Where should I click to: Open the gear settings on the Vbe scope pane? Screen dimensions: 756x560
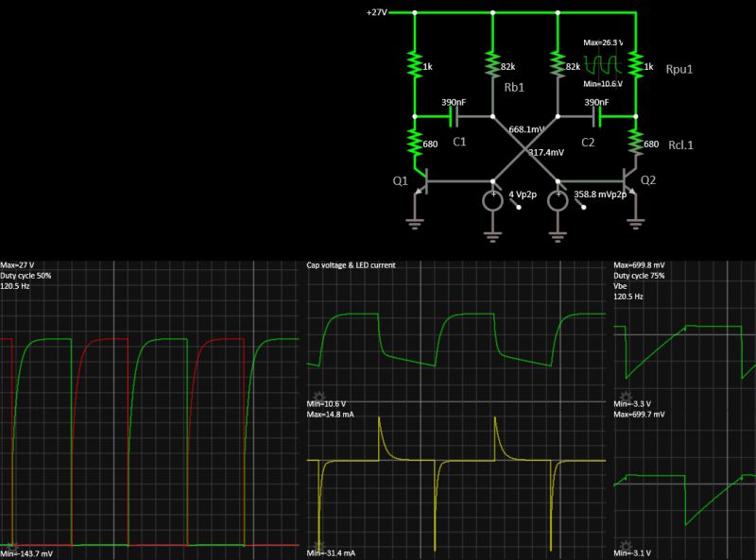[624, 396]
